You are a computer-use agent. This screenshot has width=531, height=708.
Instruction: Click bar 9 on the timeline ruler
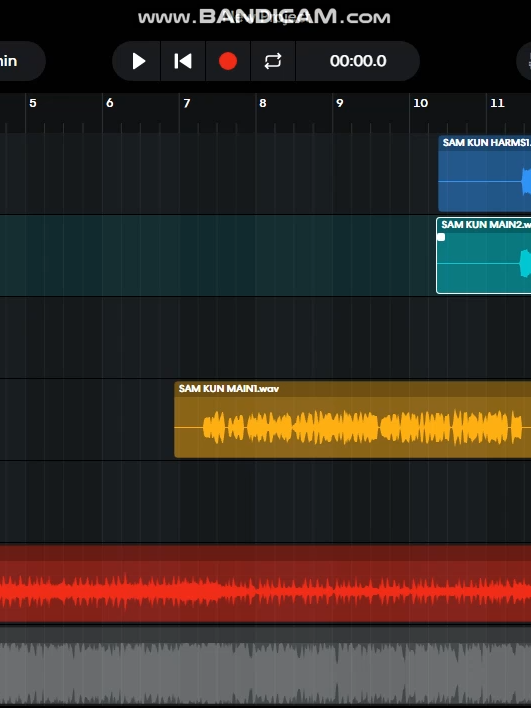(340, 103)
